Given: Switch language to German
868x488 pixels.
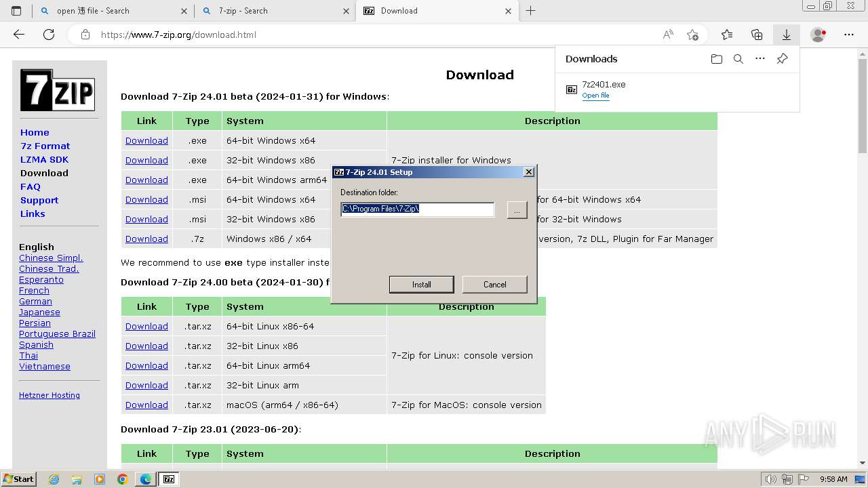Looking at the screenshot, I should pyautogui.click(x=35, y=302).
